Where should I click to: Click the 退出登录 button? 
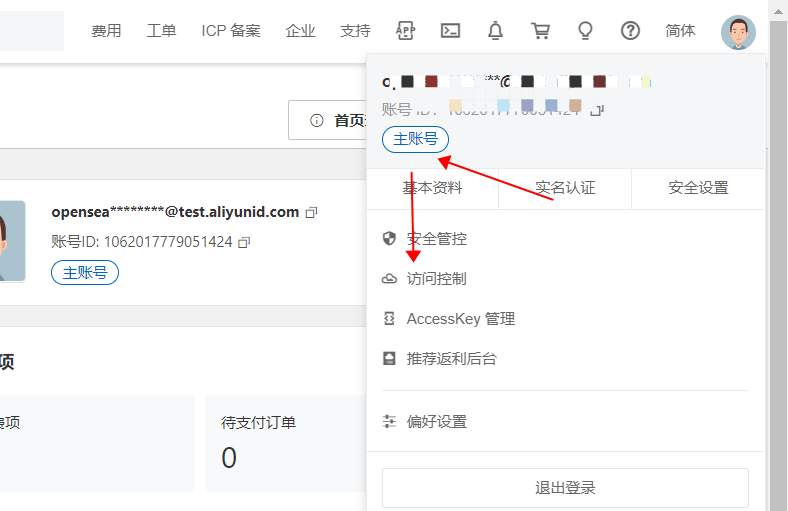(x=565, y=488)
